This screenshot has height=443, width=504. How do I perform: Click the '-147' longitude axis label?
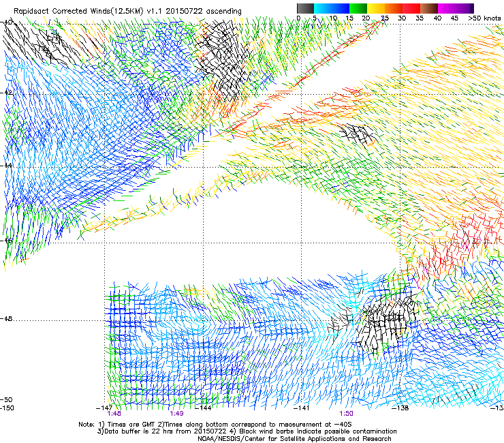(104, 408)
